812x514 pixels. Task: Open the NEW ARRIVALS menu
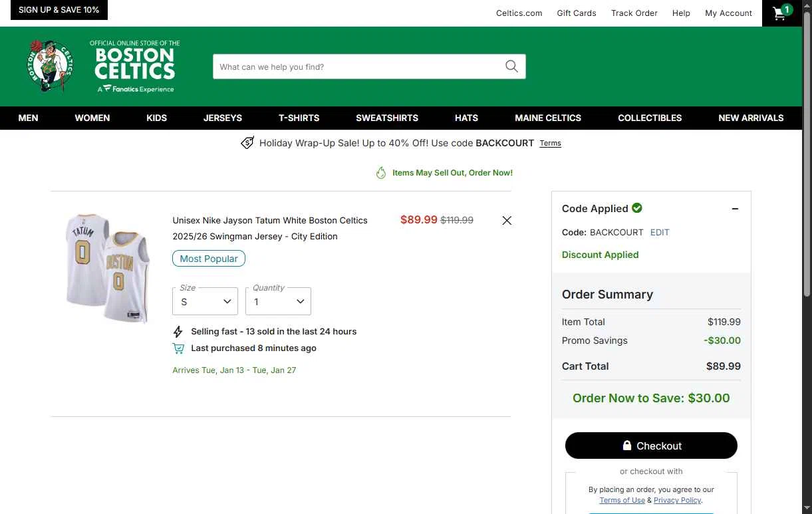751,118
